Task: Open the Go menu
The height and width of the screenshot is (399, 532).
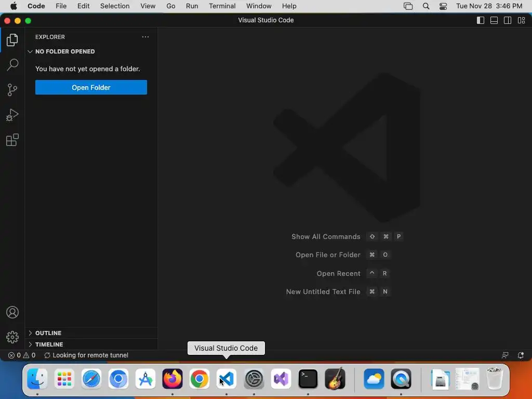Action: pyautogui.click(x=170, y=6)
